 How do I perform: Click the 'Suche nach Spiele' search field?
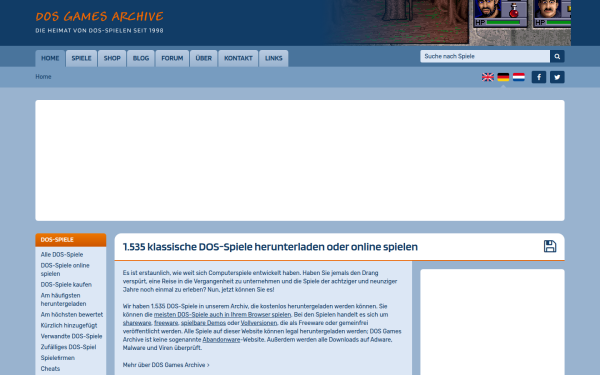coord(485,56)
